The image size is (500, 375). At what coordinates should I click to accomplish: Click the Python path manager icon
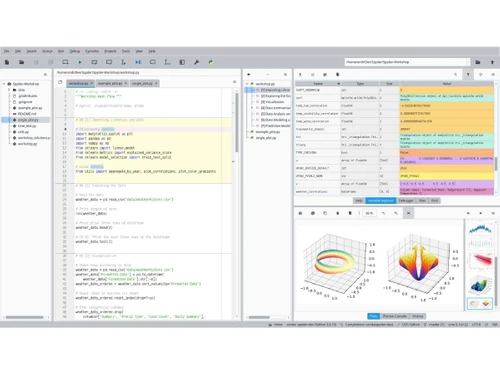pos(211,62)
